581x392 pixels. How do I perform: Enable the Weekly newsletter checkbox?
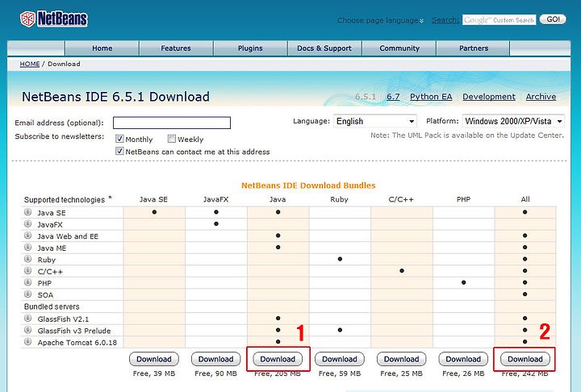[171, 139]
